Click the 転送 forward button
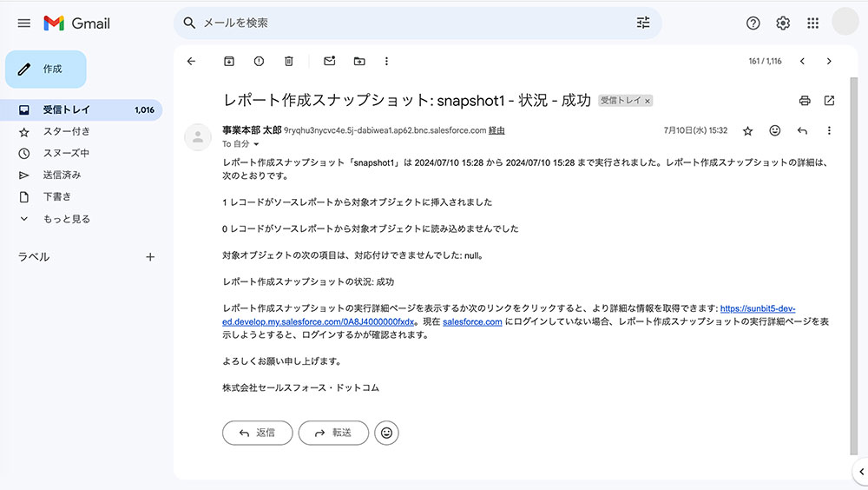Viewport: 868px width, 490px height. [x=333, y=433]
